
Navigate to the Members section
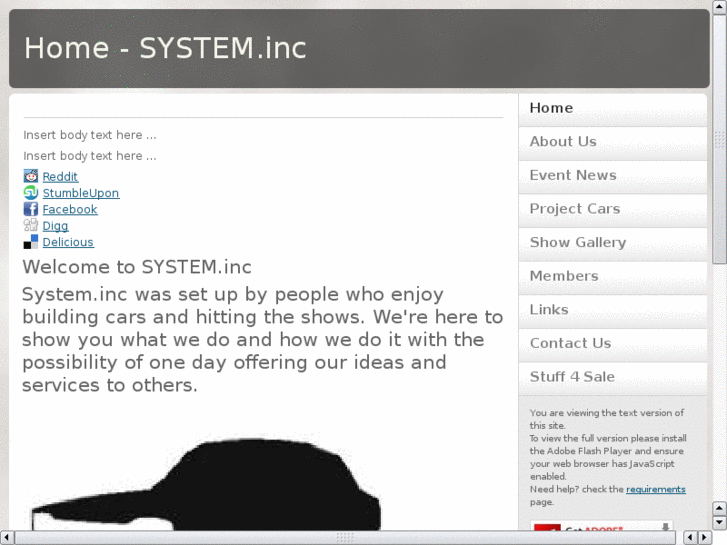564,276
